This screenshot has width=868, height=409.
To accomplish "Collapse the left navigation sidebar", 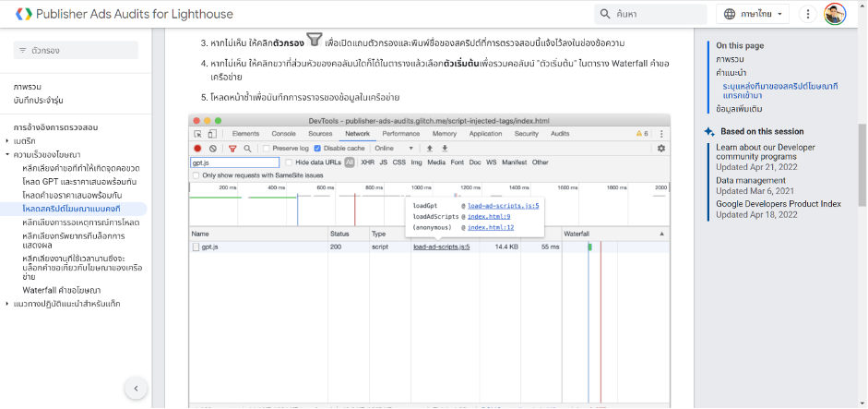I will point(136,388).
